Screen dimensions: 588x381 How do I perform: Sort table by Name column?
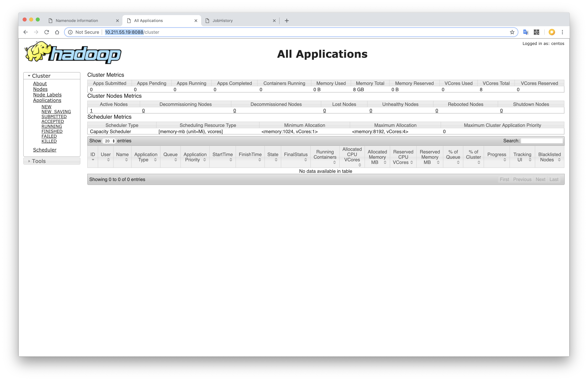point(122,157)
